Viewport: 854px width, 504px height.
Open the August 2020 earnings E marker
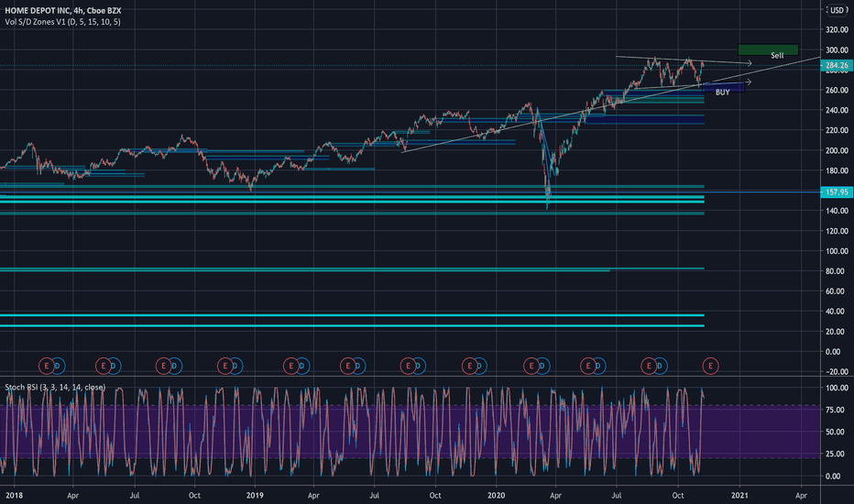click(x=649, y=366)
